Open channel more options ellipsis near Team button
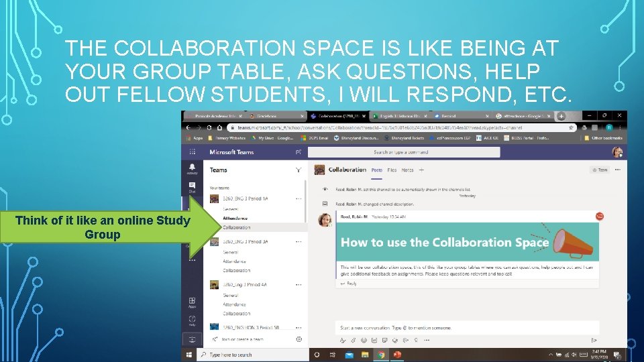 click(618, 170)
